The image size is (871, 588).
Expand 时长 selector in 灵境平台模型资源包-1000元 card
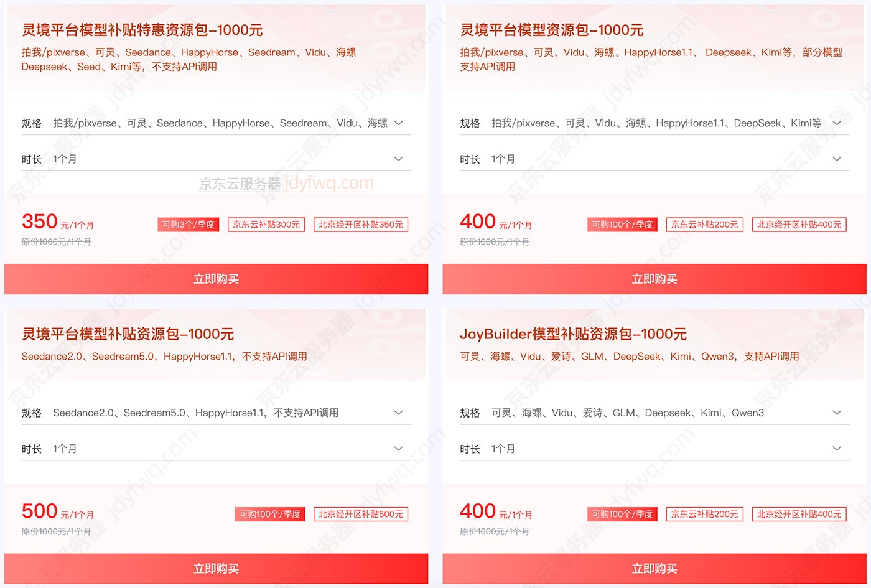click(654, 159)
